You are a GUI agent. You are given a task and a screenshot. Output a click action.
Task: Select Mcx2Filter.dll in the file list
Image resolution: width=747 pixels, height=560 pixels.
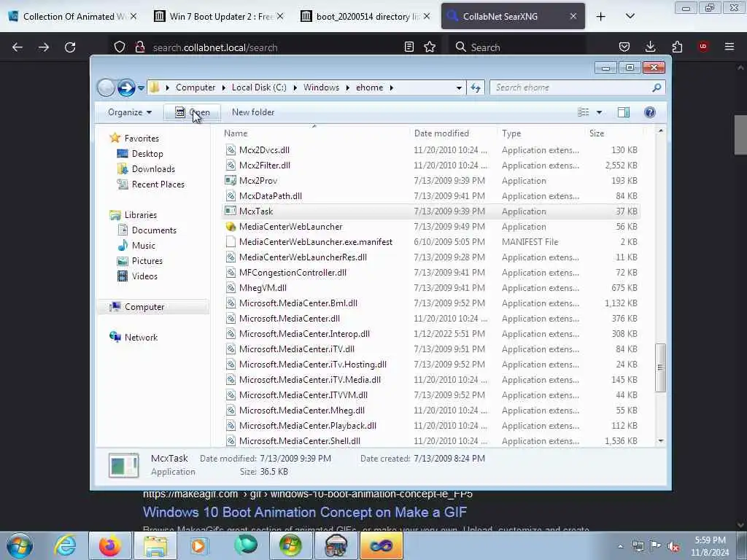(x=264, y=166)
